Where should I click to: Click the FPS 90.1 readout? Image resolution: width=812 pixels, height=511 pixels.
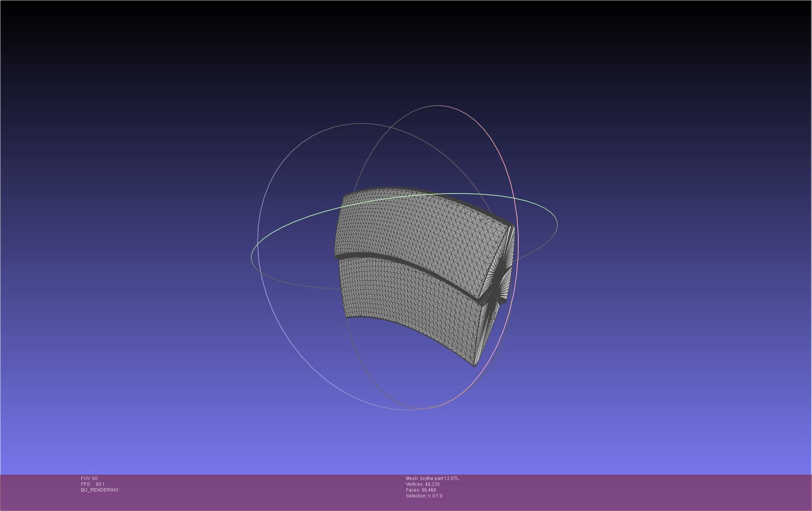coord(93,484)
